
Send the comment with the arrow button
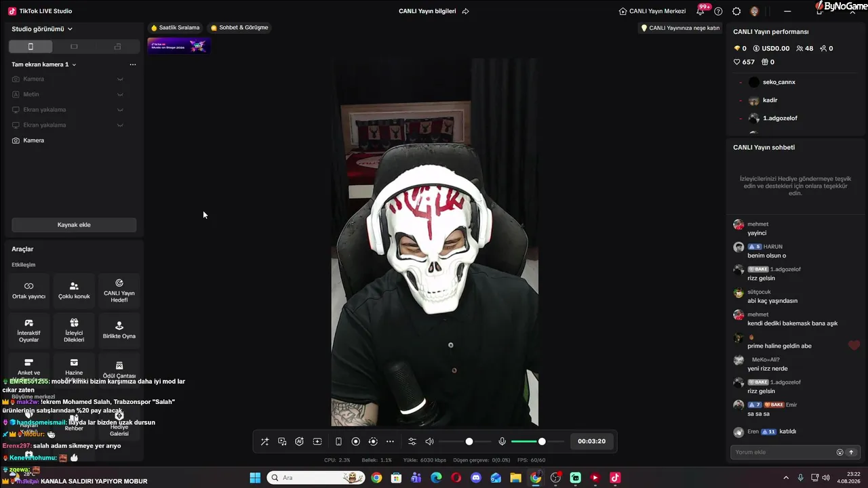coord(851,452)
